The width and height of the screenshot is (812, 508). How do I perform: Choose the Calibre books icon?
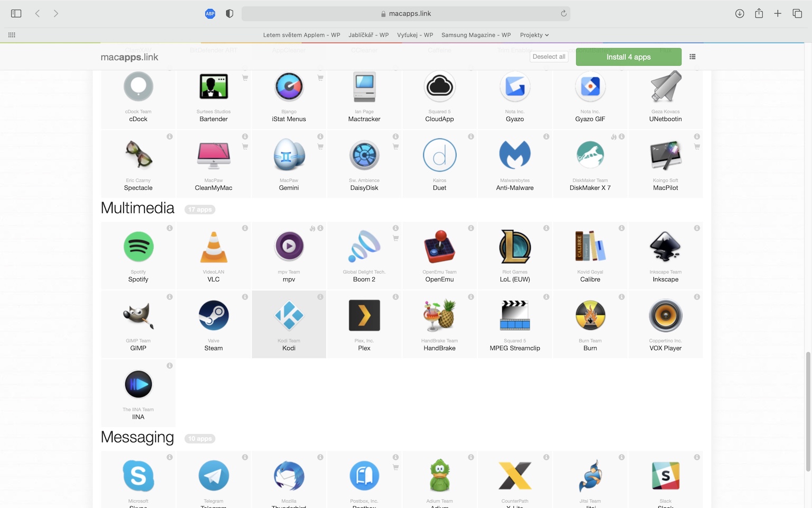590,247
